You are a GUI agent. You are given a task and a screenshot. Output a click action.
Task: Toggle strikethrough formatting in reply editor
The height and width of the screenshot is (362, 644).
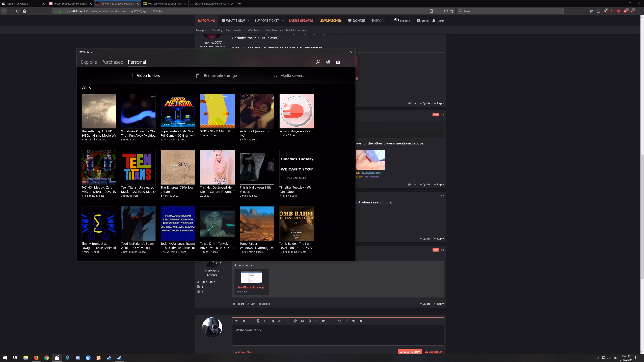(x=265, y=321)
